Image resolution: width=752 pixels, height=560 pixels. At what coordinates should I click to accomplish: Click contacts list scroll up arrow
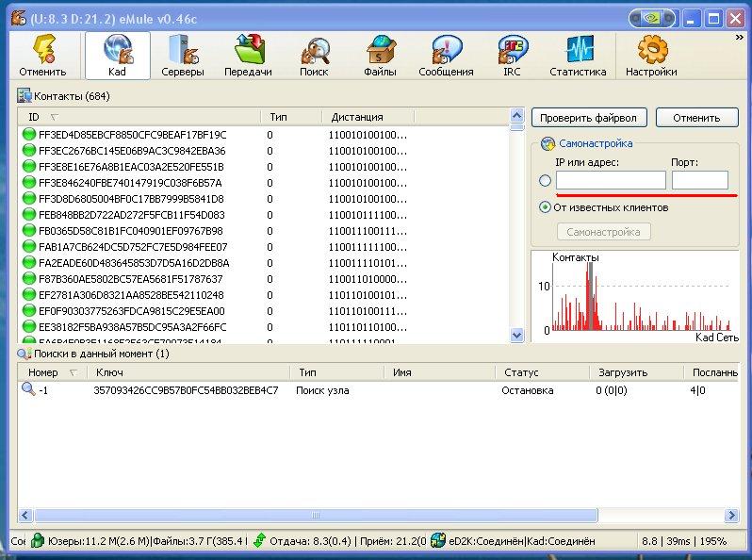click(516, 116)
